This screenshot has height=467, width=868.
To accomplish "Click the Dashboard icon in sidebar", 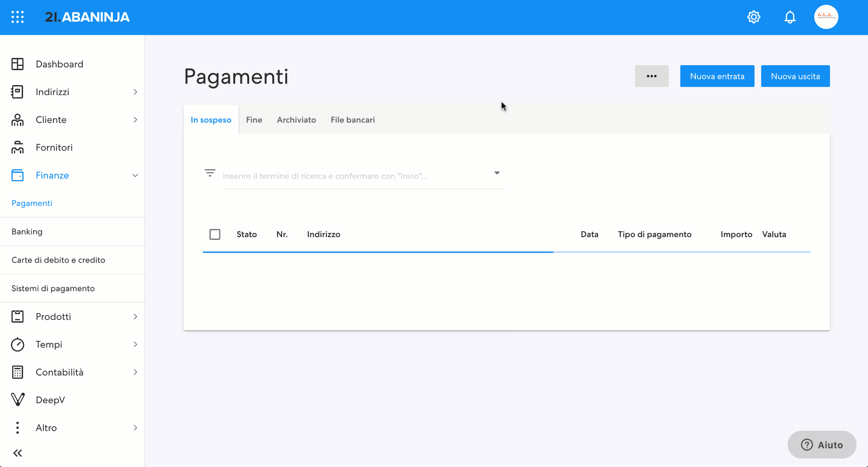I will [x=18, y=64].
